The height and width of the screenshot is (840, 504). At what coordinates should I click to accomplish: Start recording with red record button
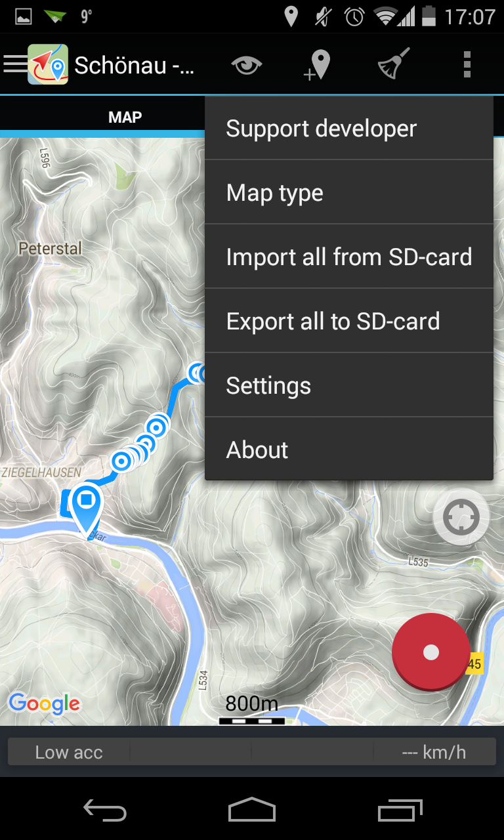431,652
